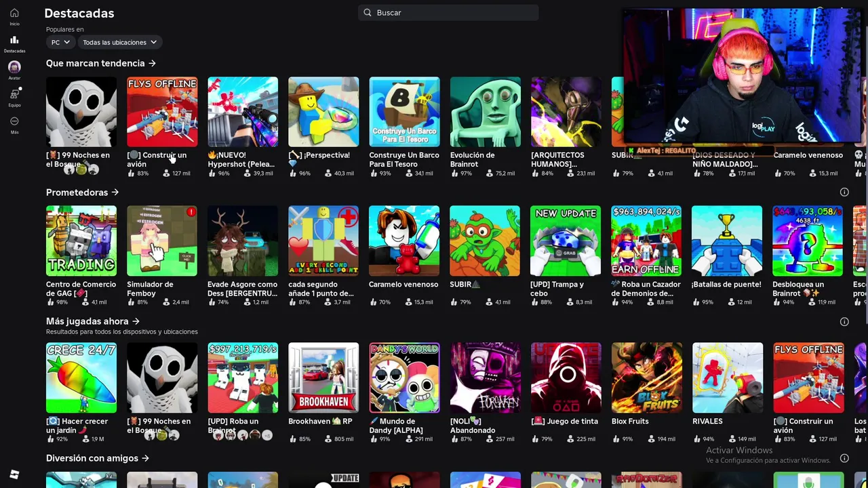This screenshot has height=488, width=868.
Task: Open the Juego de tinta thumbnail
Action: coord(566,378)
